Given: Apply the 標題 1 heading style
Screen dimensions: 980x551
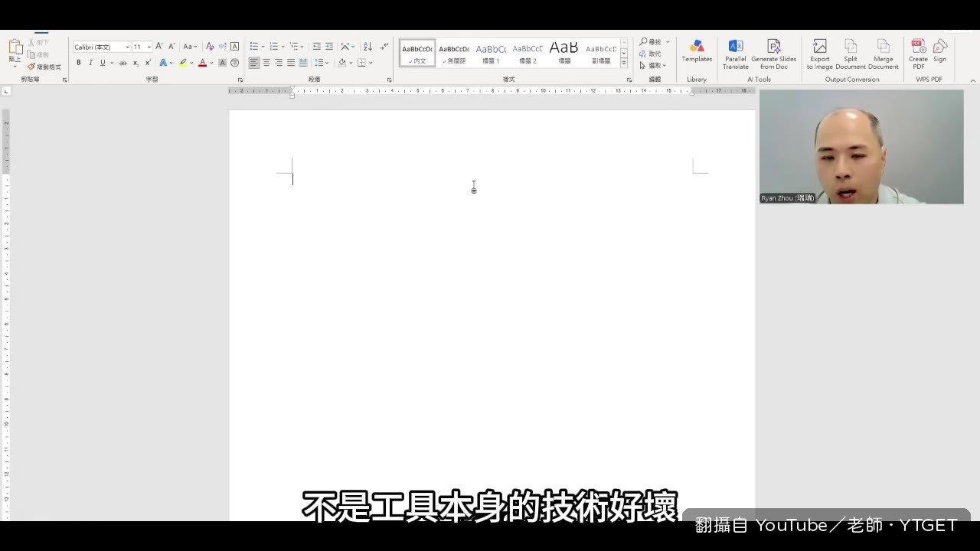Looking at the screenshot, I should click(x=491, y=53).
